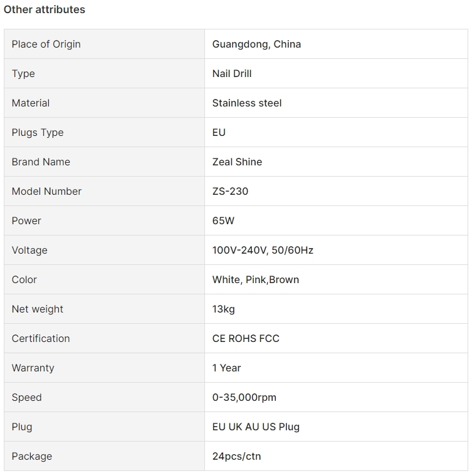Viewport: 472px width, 476px height.
Task: Click the 'CE ROHS FCC' certification value
Action: pos(246,339)
